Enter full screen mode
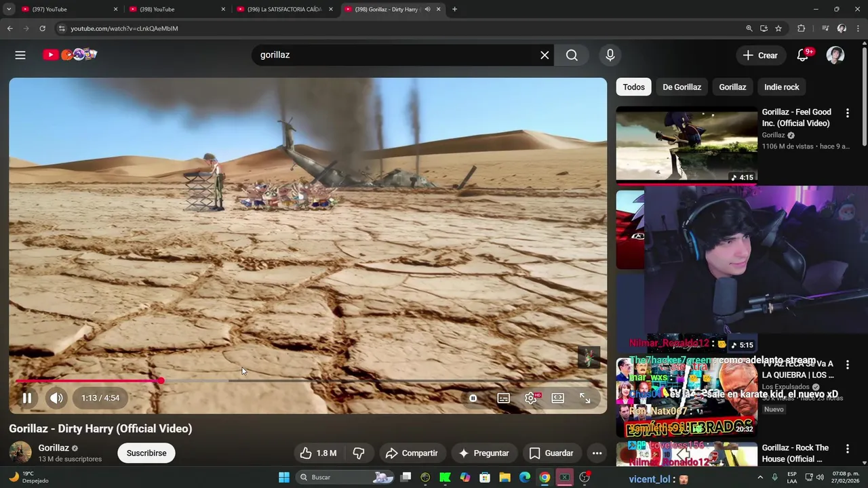 click(x=585, y=398)
